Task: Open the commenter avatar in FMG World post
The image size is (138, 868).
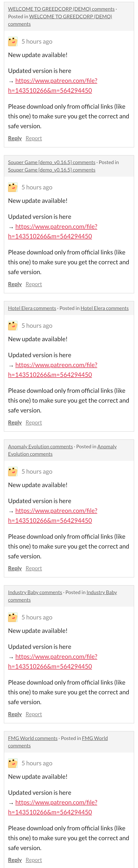Action: click(13, 763)
